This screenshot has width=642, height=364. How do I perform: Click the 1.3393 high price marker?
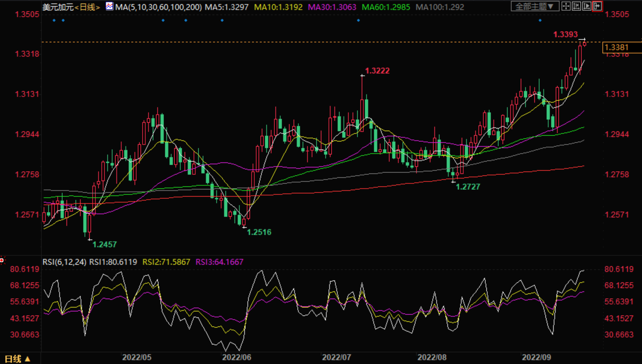pos(565,35)
